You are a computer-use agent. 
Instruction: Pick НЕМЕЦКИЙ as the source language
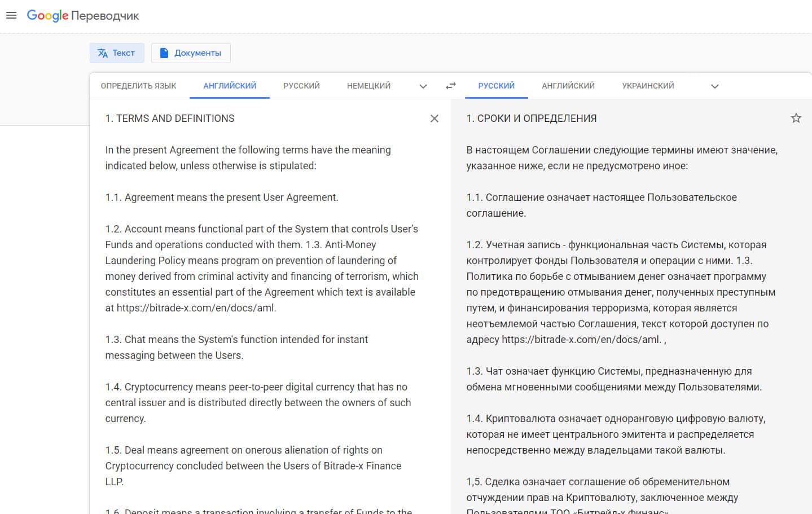(368, 86)
